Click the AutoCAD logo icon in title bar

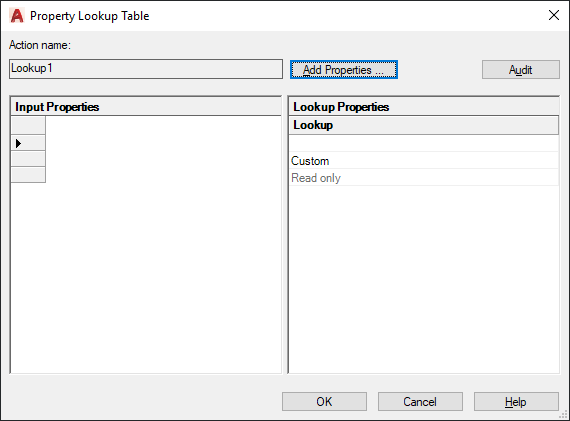tap(16, 16)
